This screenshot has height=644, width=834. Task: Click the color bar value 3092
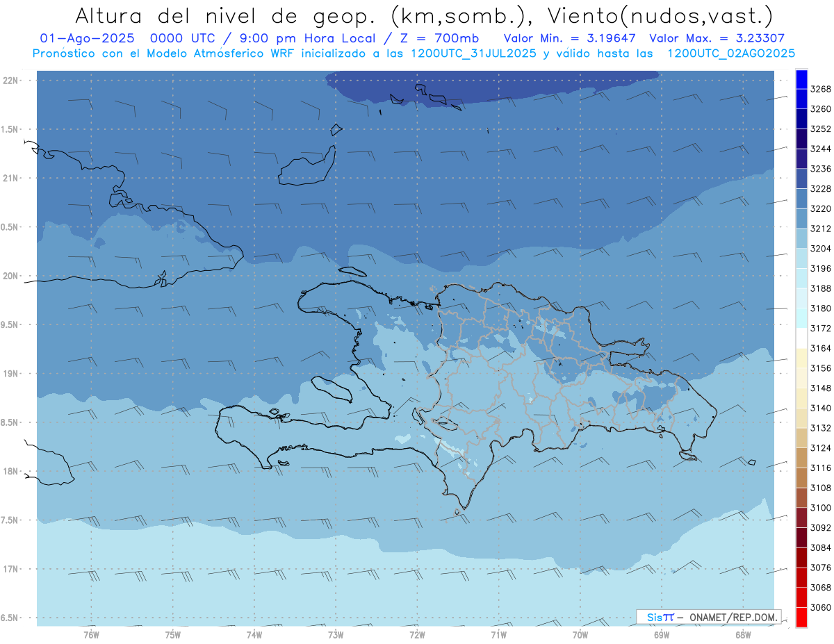(x=821, y=528)
